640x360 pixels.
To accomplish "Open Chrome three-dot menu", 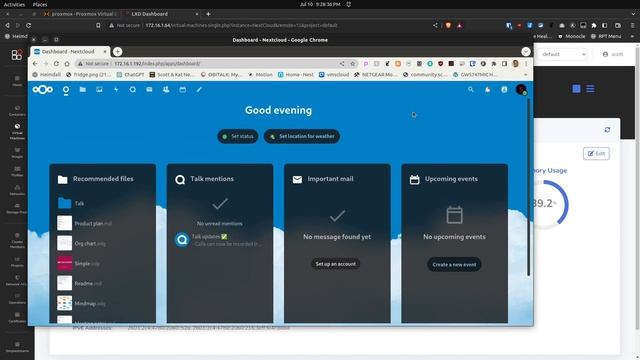I will (526, 64).
